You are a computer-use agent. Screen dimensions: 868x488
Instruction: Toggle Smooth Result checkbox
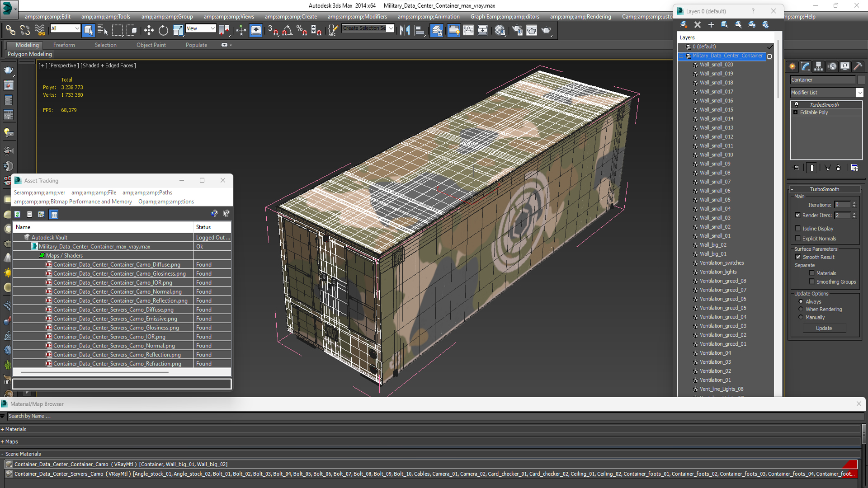click(x=798, y=257)
